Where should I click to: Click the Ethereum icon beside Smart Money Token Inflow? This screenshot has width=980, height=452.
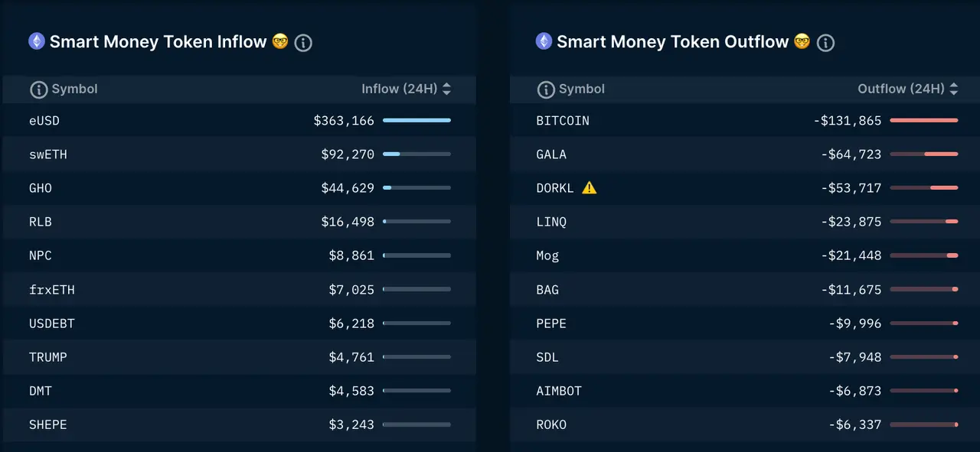pyautogui.click(x=37, y=41)
